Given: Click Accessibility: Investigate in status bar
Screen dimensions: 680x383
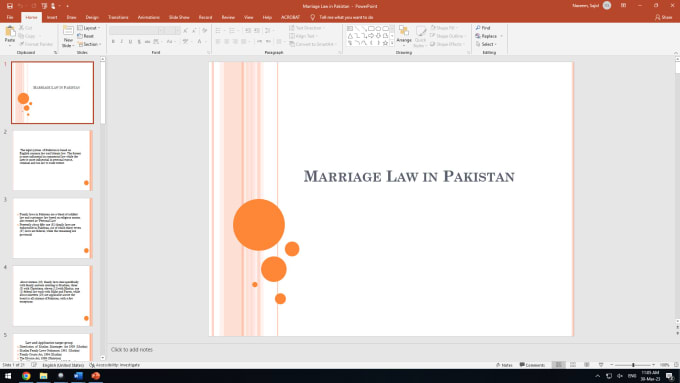Looking at the screenshot, I should pyautogui.click(x=115, y=365).
